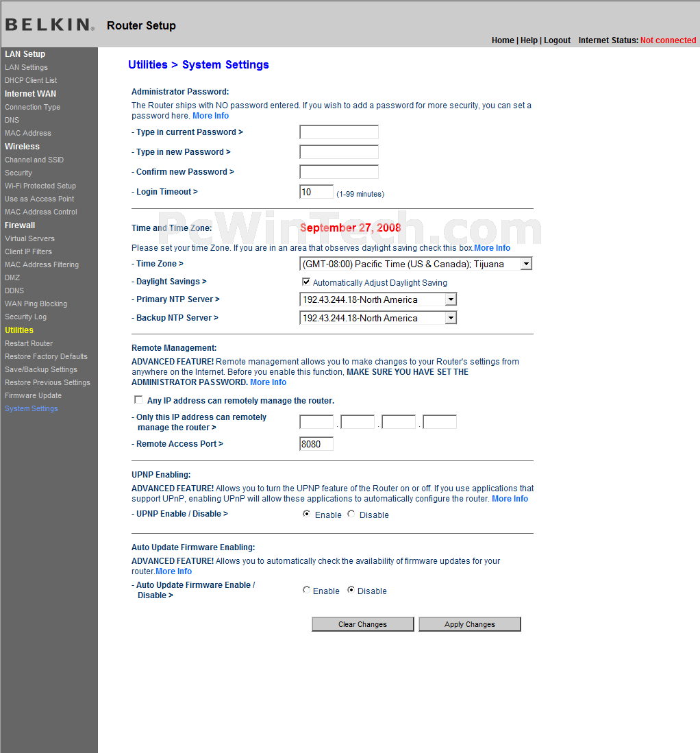700x753 pixels.
Task: Click the Firewall sidebar heading
Action: tap(20, 225)
